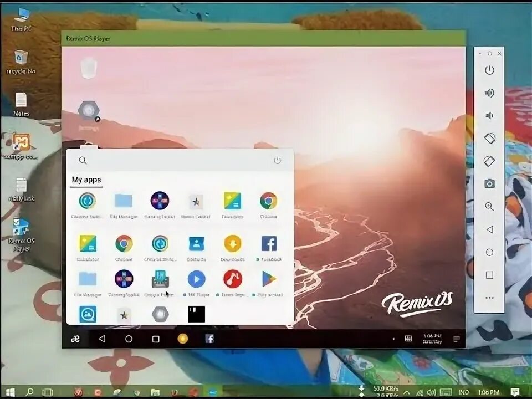
Task: Launch MX Player from My apps
Action: tap(196, 279)
